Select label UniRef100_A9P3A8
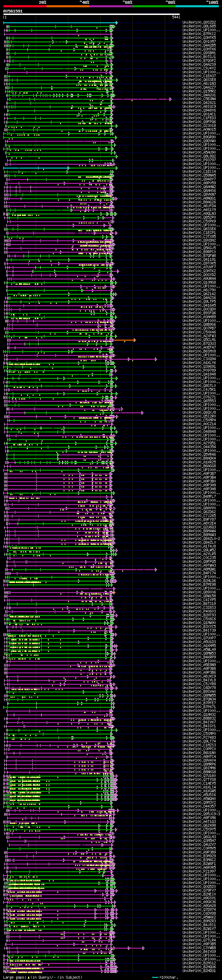The height and width of the screenshot is (980, 222). (199, 489)
